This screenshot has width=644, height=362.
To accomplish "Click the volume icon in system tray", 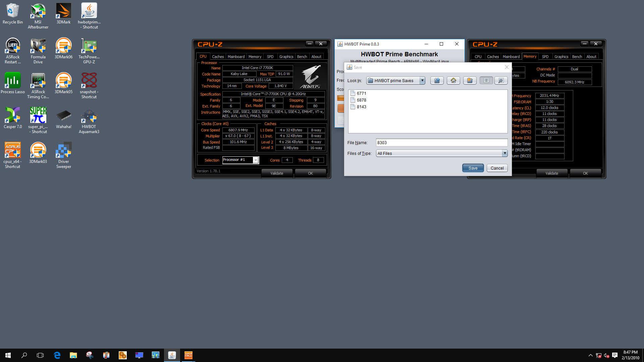I will pos(606,355).
